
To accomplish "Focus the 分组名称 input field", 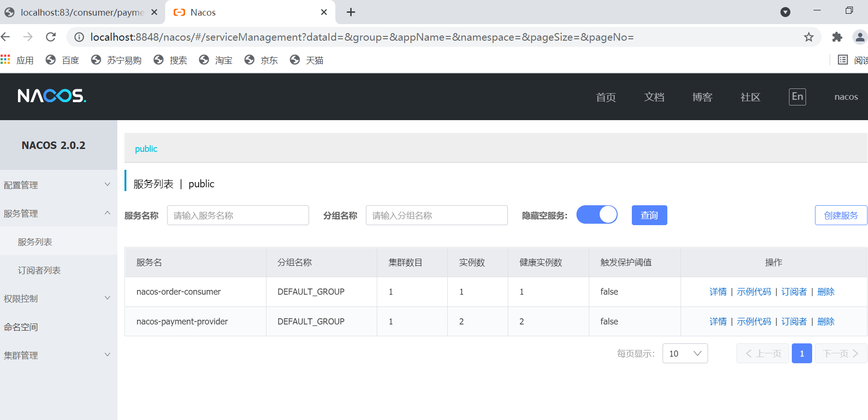I will (437, 215).
